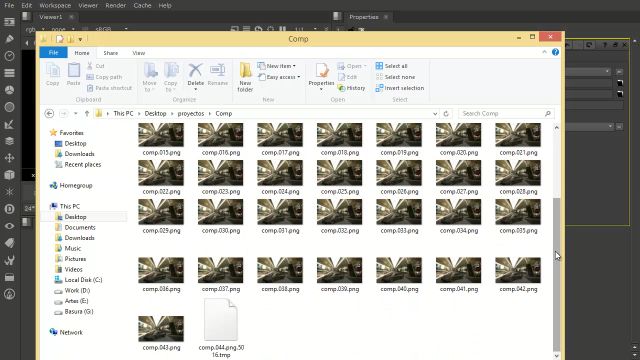Screen dimensions: 640x360
Task: Open the Quick Access Toolbar customize arrow
Action: [x=80, y=39]
